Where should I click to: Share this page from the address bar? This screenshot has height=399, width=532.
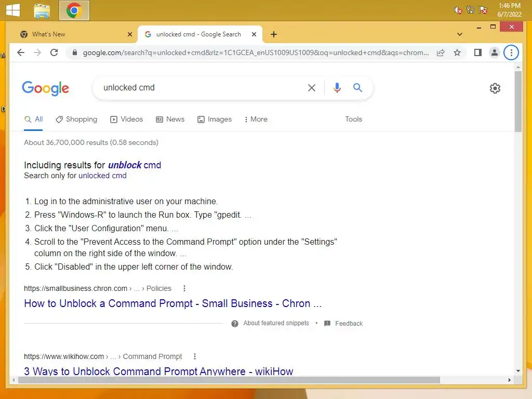pos(441,52)
